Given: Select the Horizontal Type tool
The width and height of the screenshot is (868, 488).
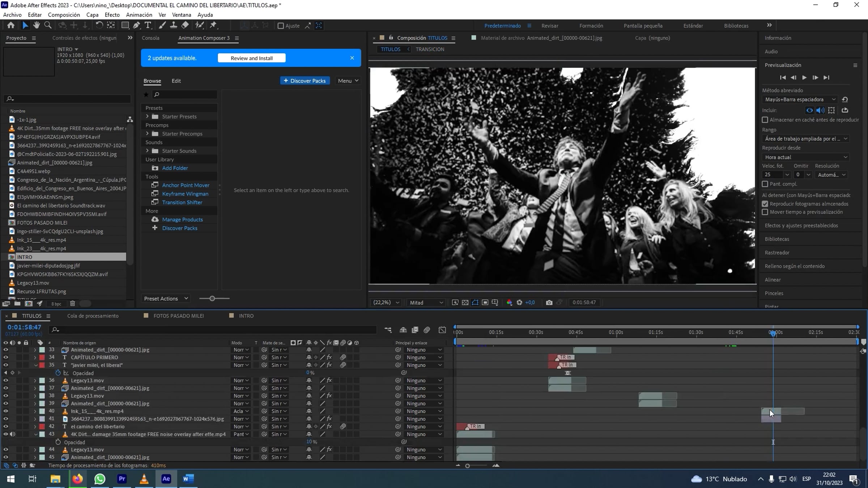Looking at the screenshot, I should click(148, 25).
